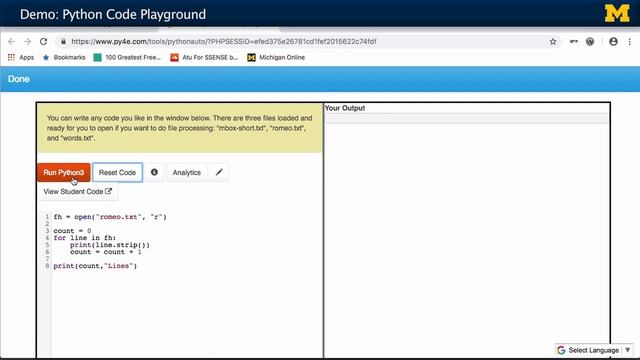Click the line 'print(line.strip())'
Screen dimensions: 640x360
click(110, 245)
